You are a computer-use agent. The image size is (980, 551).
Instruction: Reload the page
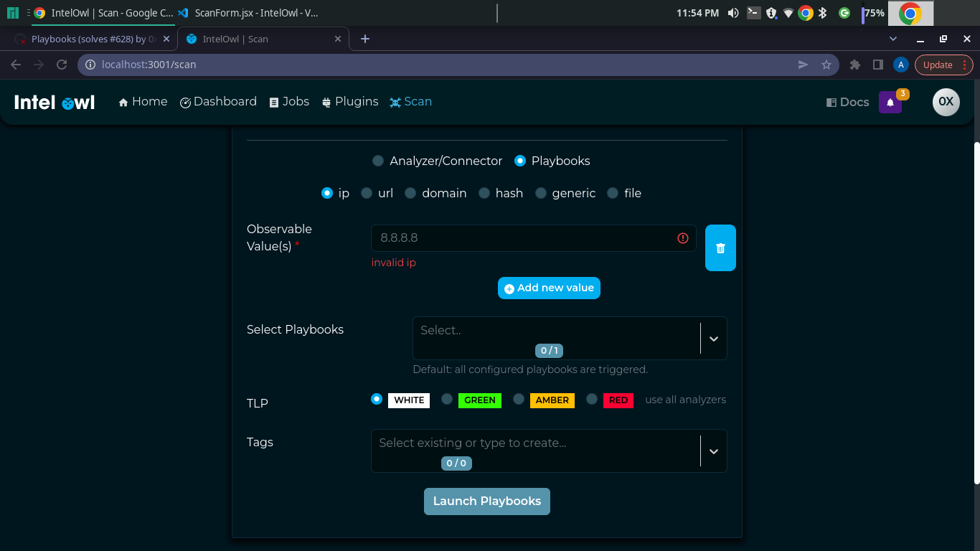click(62, 65)
